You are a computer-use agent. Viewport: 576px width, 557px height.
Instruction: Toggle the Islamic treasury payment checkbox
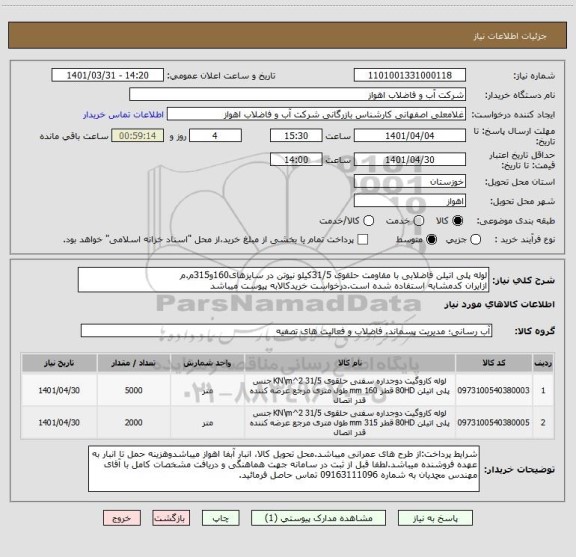click(363, 240)
